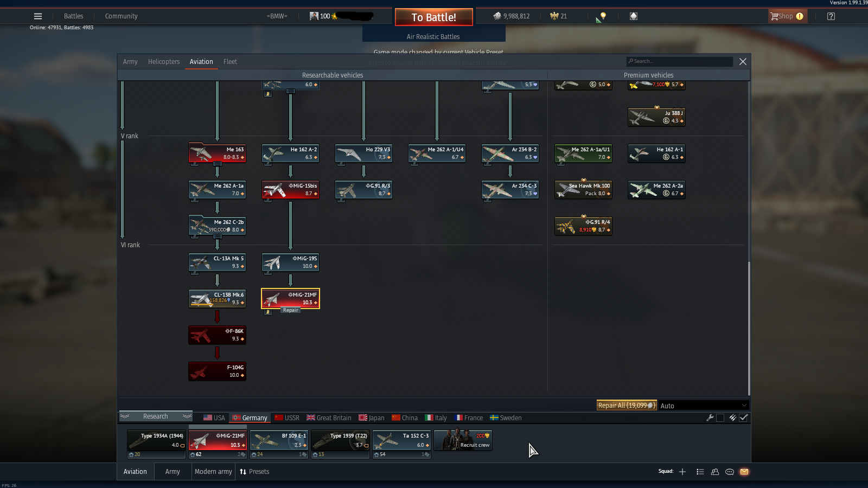The image size is (868, 488).
Task: Open the mail envelope icon
Action: (x=744, y=472)
